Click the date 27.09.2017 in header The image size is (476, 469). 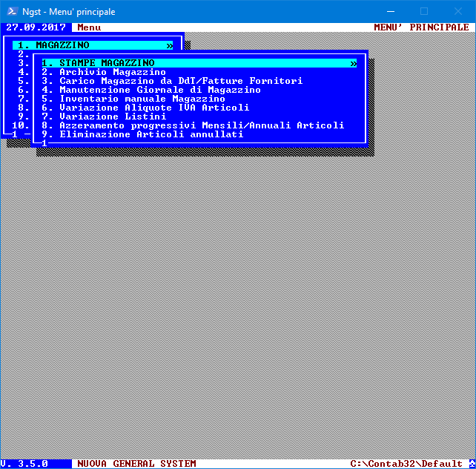coord(36,27)
